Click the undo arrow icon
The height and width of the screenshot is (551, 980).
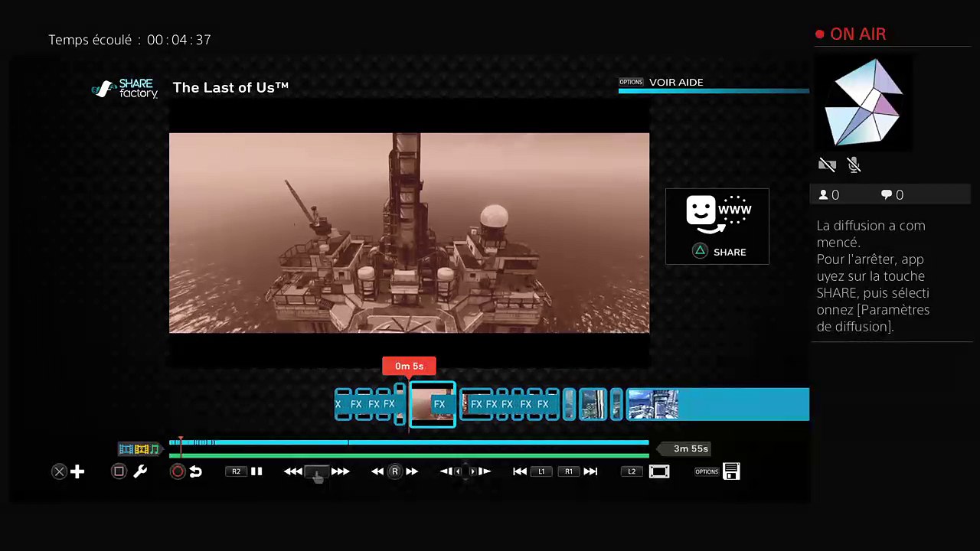pyautogui.click(x=196, y=471)
